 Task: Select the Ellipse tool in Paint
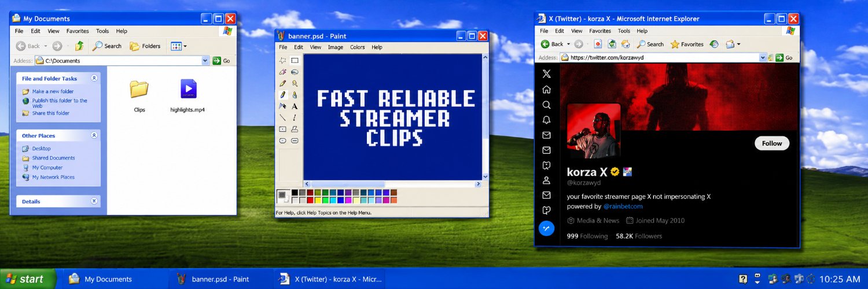coord(283,140)
